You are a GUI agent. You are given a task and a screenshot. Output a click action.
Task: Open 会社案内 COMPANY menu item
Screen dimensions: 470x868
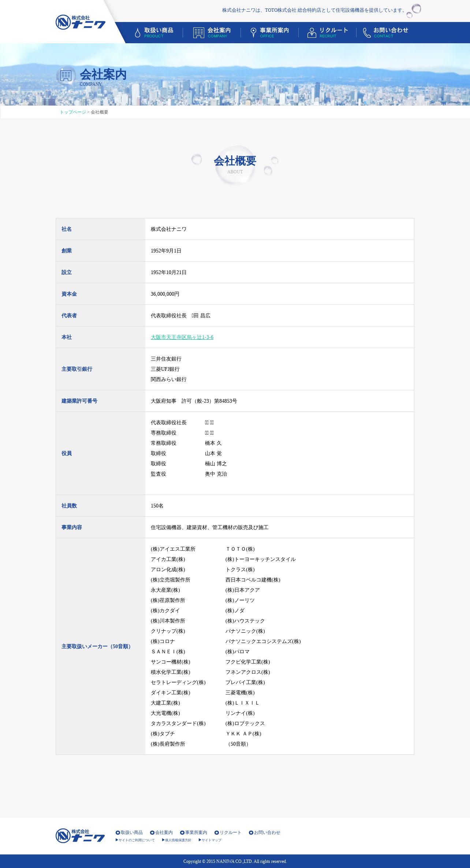pos(212,33)
